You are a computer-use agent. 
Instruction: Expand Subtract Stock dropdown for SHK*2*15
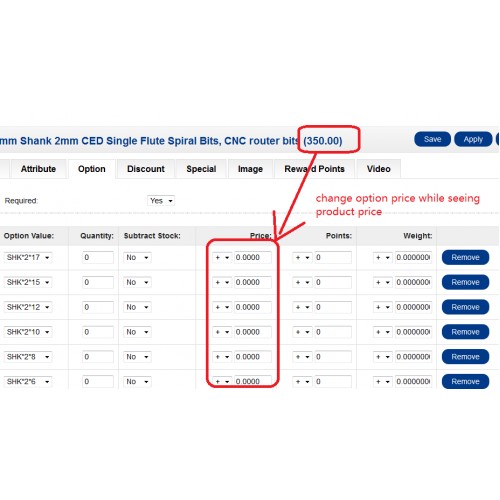pyautogui.click(x=137, y=282)
